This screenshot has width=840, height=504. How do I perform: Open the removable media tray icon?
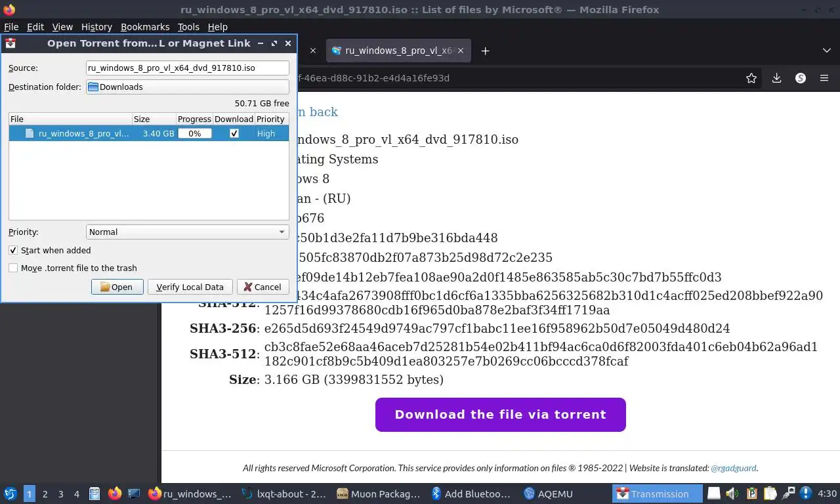click(713, 493)
